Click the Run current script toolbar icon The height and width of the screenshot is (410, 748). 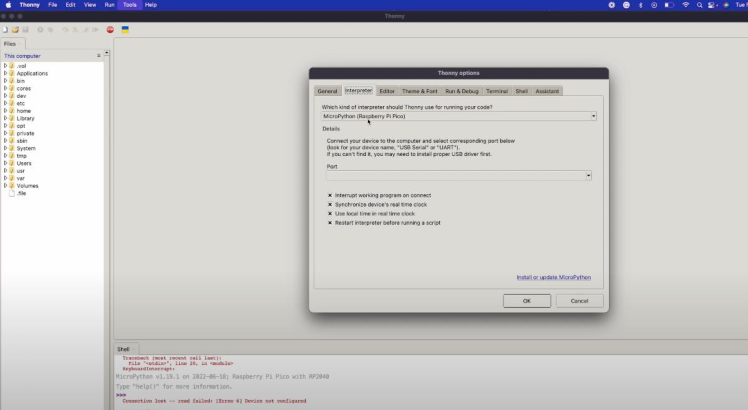pos(40,30)
